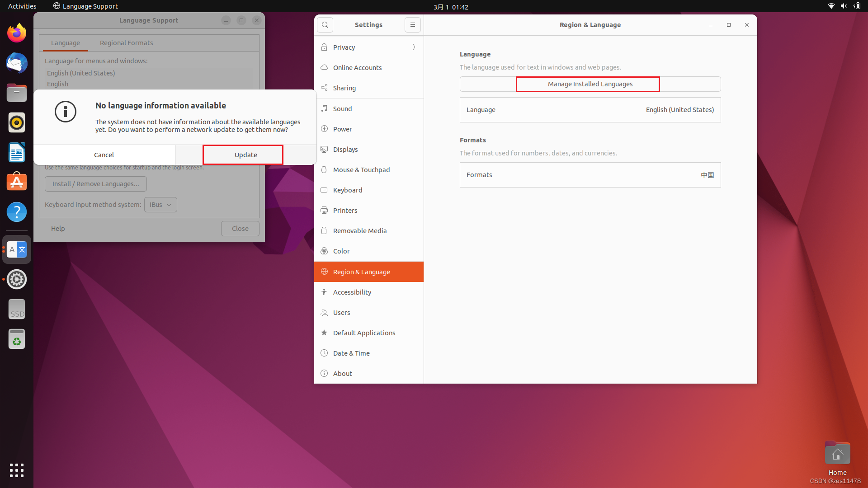Click the volume indicator in the top bar
The width and height of the screenshot is (868, 488).
coord(844,6)
